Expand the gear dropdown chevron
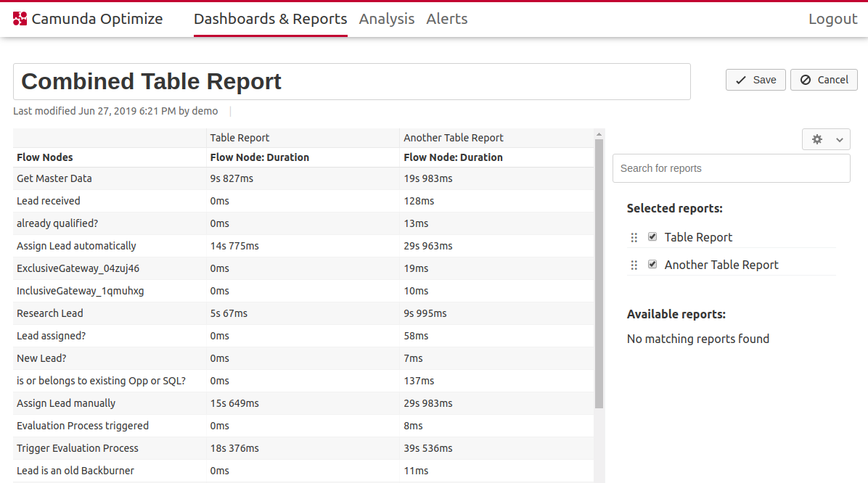Image resolution: width=868 pixels, height=483 pixels. (840, 140)
